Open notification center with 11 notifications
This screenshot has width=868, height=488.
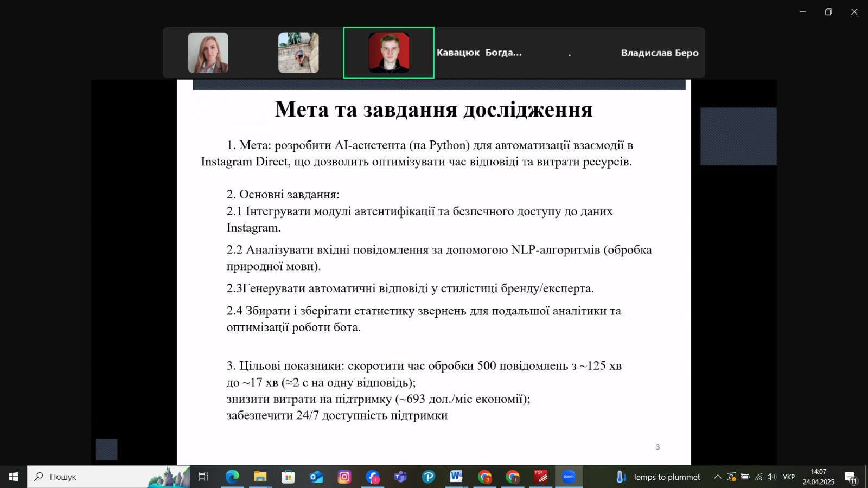click(851, 477)
